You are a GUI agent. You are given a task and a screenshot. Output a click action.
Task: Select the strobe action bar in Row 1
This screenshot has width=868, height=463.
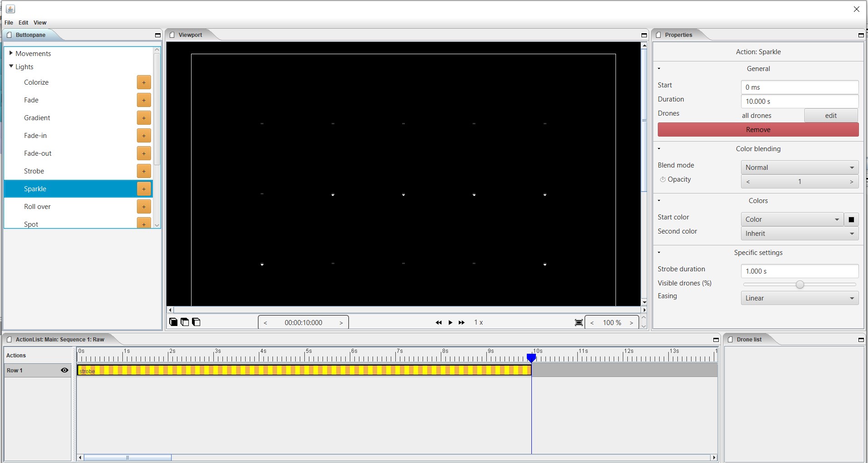[x=304, y=370]
